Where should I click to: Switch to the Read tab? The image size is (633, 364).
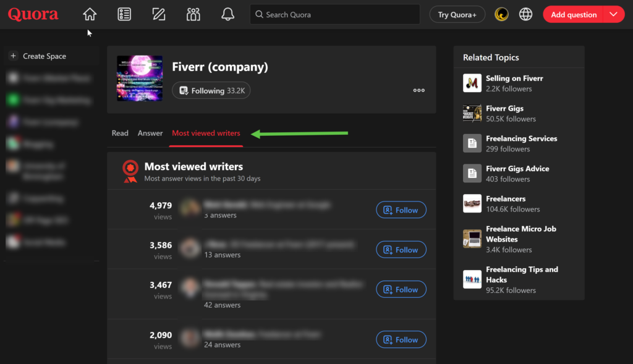[120, 133]
